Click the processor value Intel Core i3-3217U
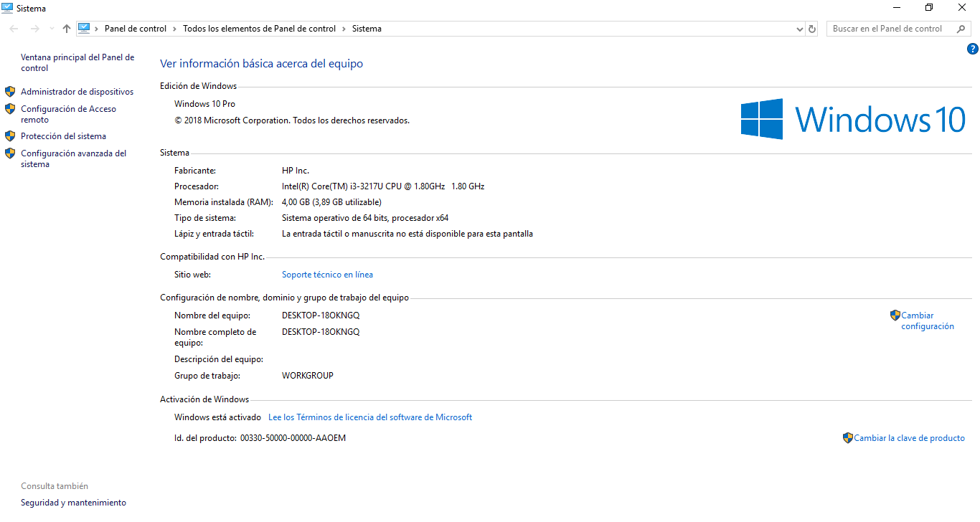Viewport: 980px width, 522px height. pos(383,186)
